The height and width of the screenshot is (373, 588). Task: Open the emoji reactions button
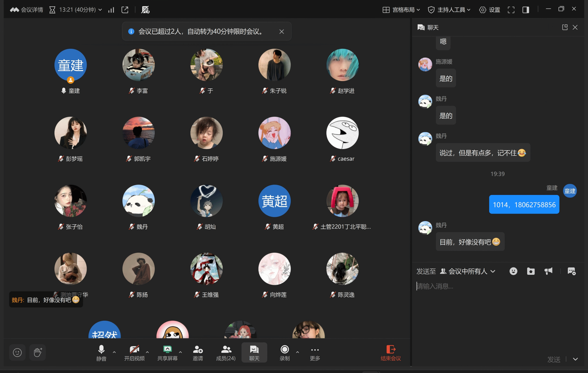click(17, 352)
